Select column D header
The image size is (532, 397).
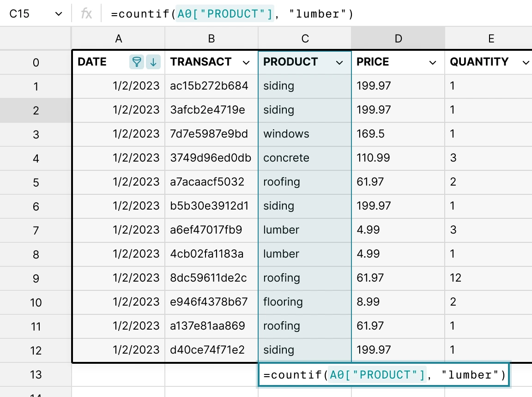pos(398,39)
